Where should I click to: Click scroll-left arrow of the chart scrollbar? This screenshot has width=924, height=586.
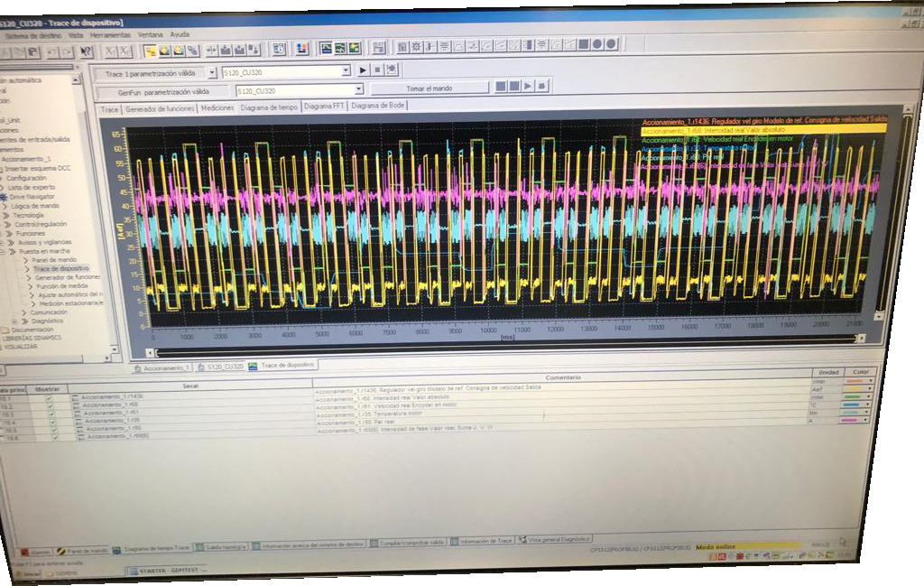(x=150, y=352)
